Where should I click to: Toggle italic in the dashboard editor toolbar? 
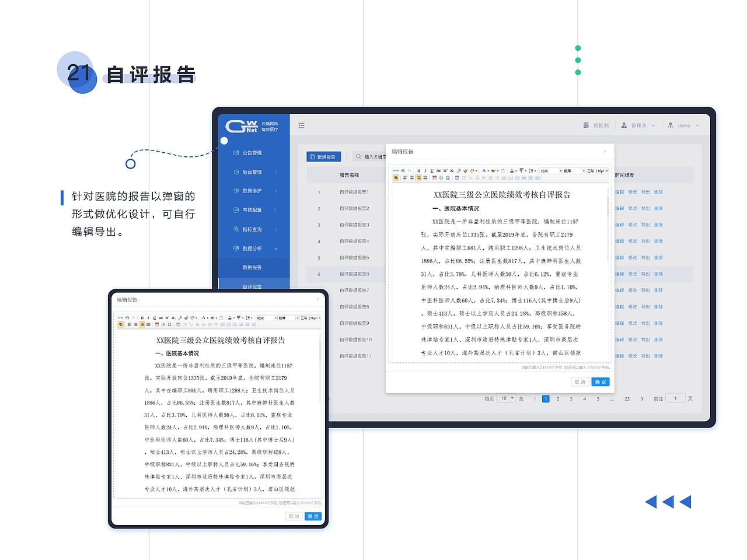425,171
